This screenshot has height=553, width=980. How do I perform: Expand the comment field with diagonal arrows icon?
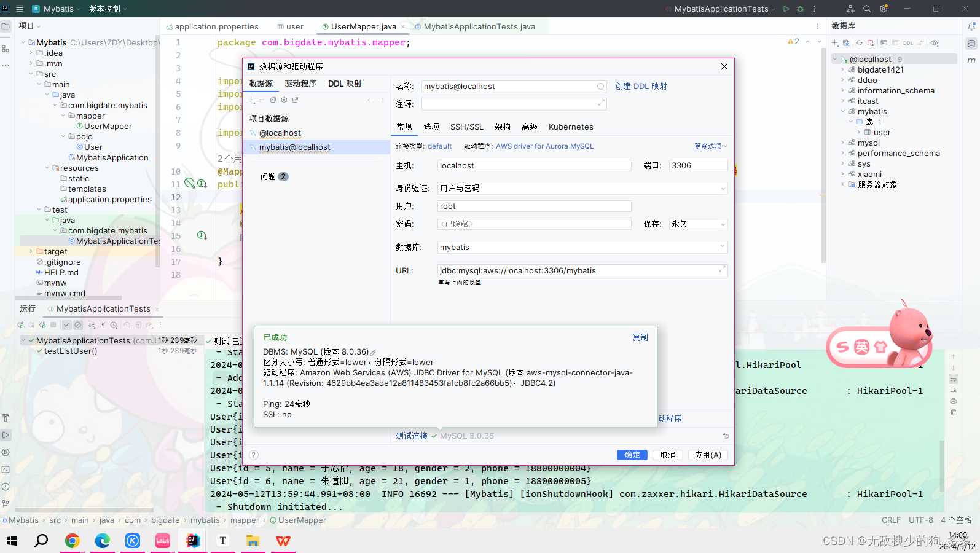601,103
